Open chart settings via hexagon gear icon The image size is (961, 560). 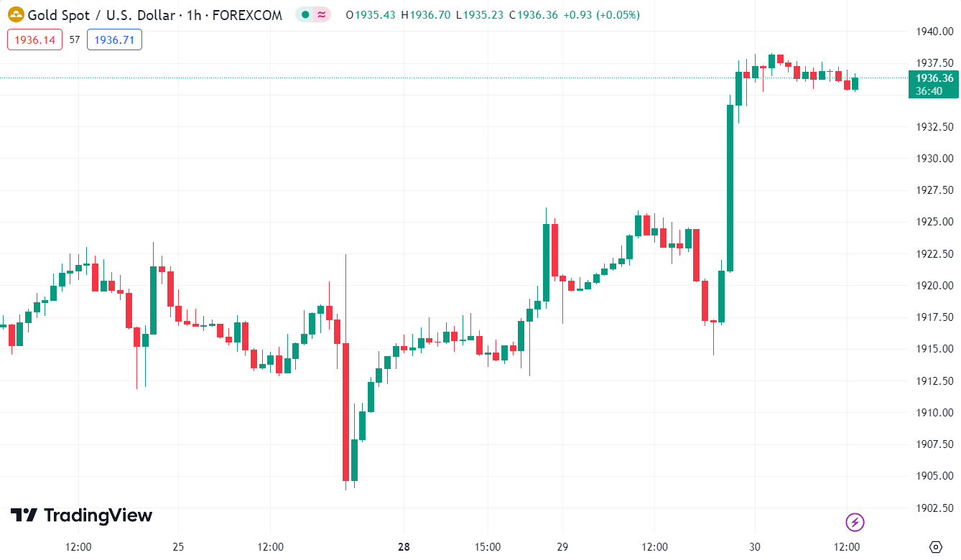click(935, 547)
